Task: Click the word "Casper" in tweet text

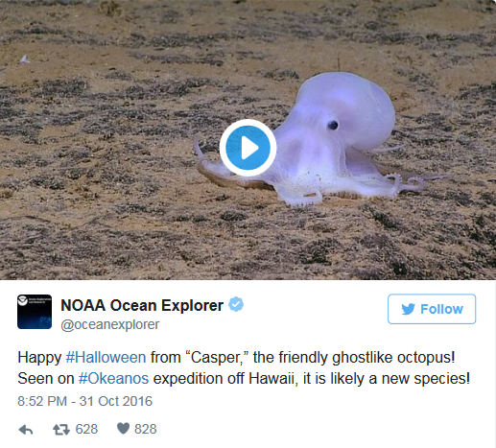Action: (x=215, y=358)
